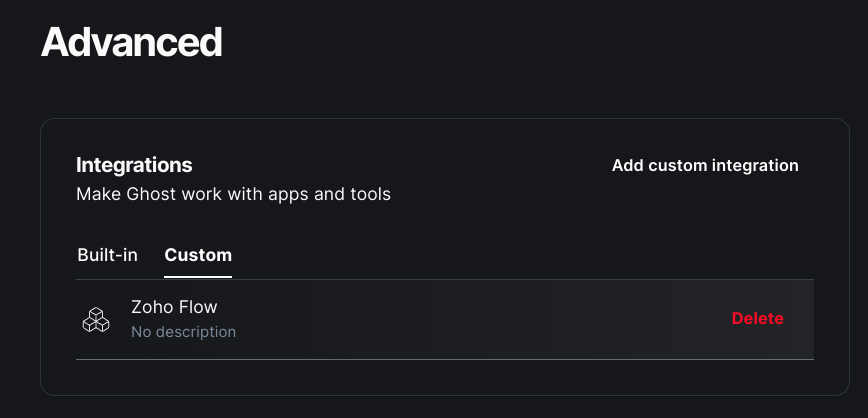Open Zoho Flow custom integration details

174,307
